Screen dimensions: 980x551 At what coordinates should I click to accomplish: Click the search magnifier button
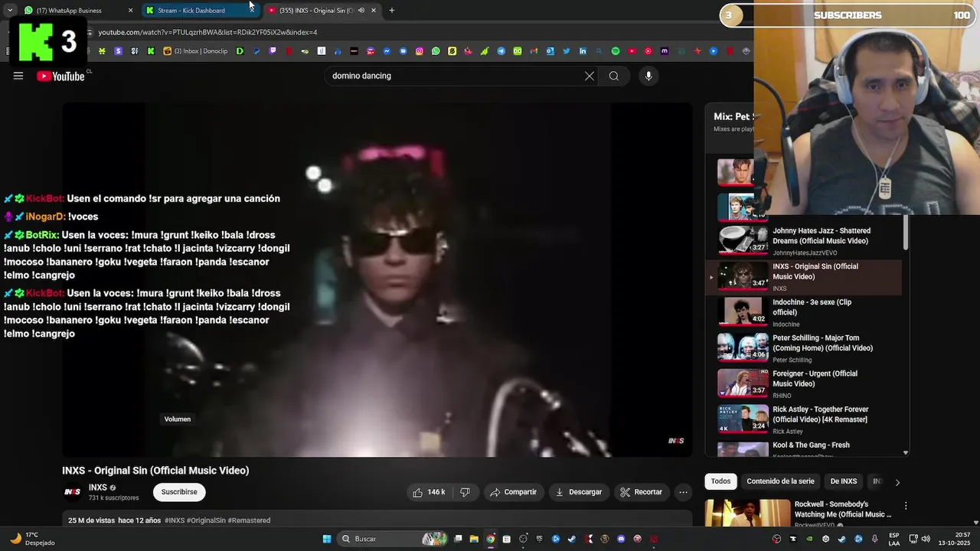point(613,76)
